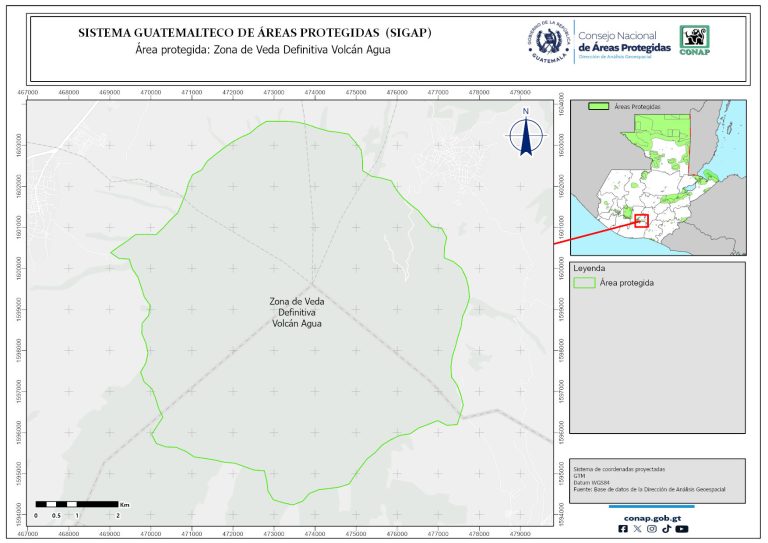The height and width of the screenshot is (543, 768).
Task: Click the X (Twitter) icon
Action: (638, 529)
